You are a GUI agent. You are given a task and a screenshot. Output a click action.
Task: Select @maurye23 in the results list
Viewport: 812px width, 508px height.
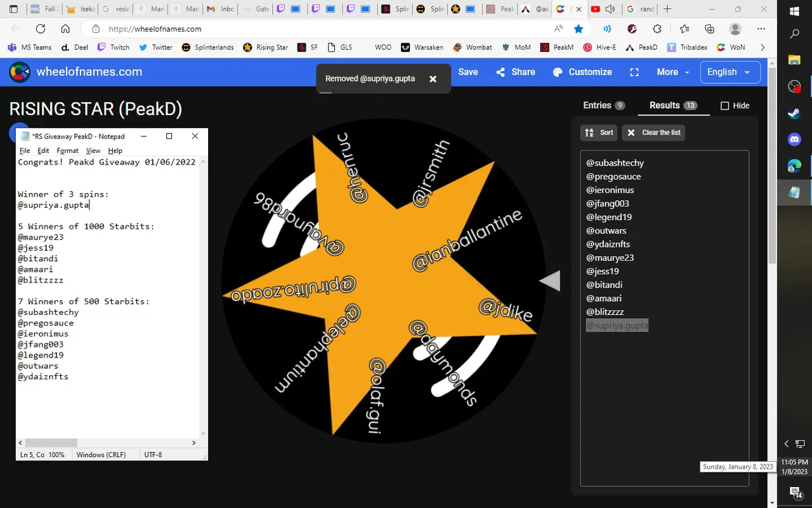(x=610, y=258)
